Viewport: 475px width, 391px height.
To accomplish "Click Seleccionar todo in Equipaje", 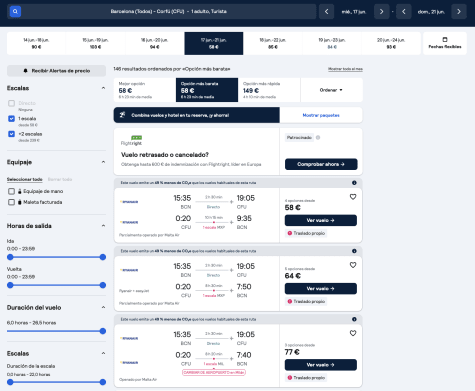I will 25,179.
